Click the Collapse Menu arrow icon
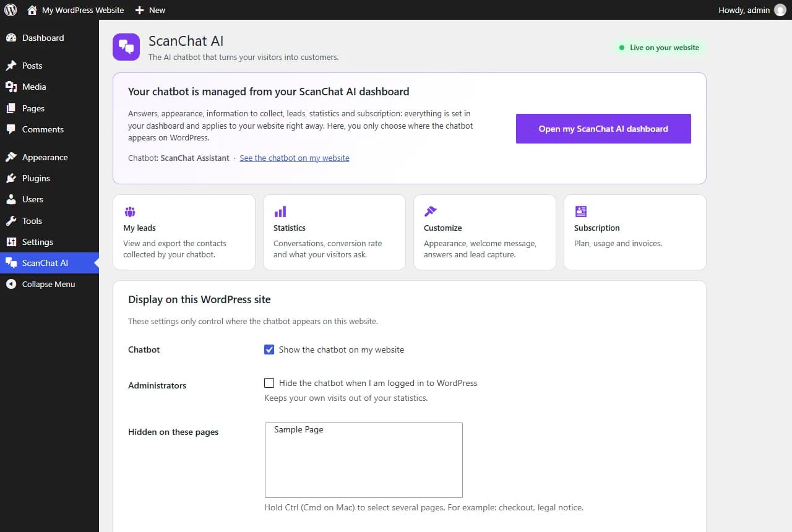Viewport: 792px width, 532px height. [11, 284]
